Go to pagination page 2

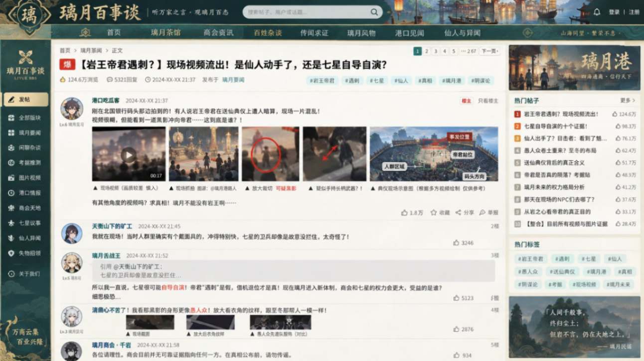[427, 51]
